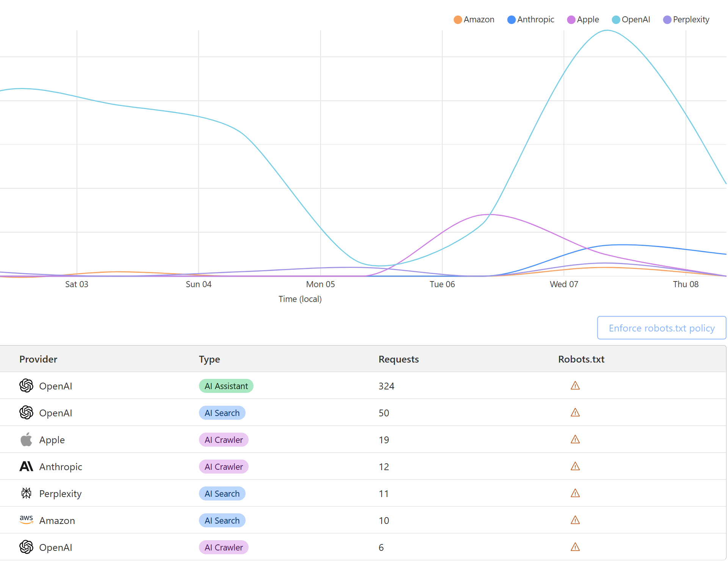The height and width of the screenshot is (566, 728).
Task: Click the request count 324
Action: coord(387,386)
